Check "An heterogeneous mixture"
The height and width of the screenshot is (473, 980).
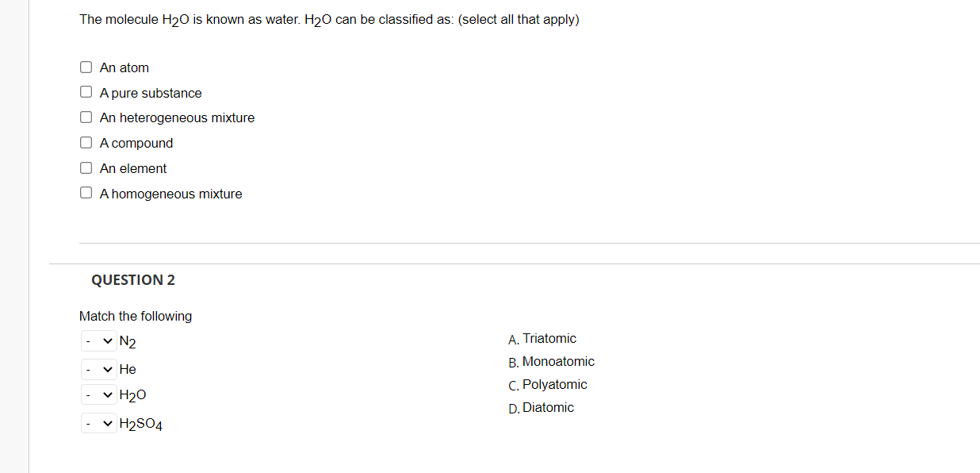(86, 117)
